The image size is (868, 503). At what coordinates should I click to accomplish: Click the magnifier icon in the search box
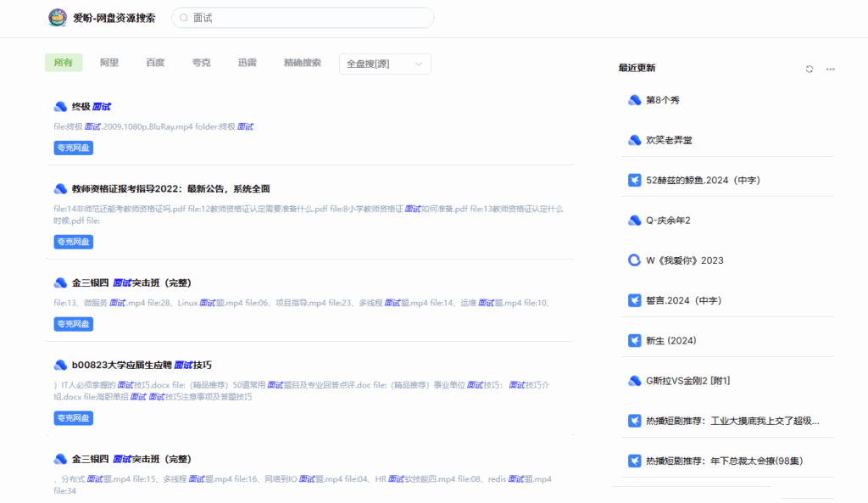click(x=182, y=17)
